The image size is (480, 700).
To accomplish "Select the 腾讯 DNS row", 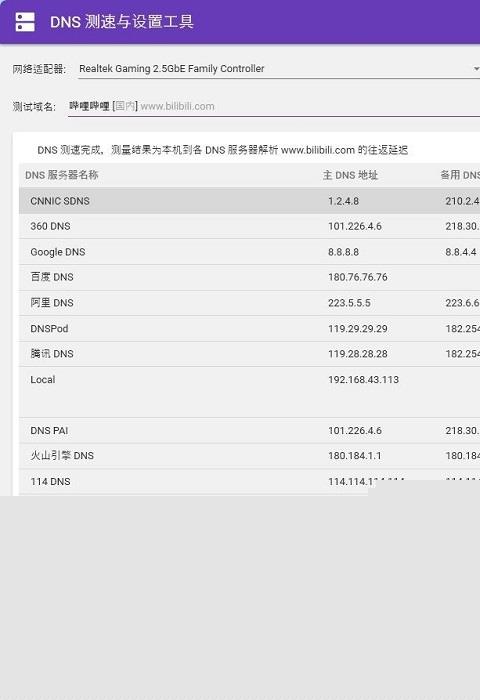I will (249, 354).
